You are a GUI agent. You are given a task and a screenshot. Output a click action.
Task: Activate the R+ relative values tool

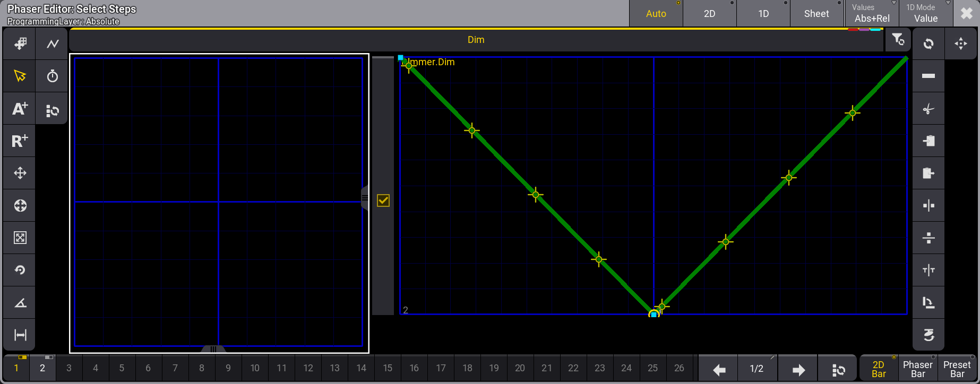[x=20, y=141]
